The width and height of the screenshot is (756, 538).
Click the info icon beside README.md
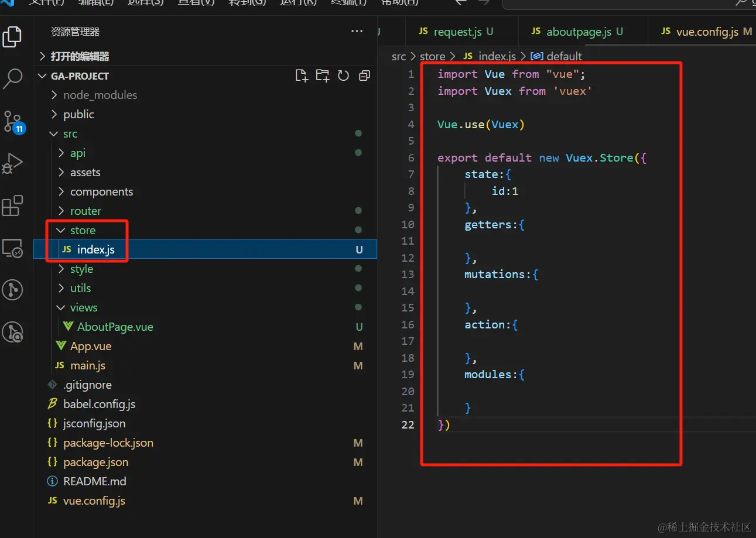coord(53,481)
